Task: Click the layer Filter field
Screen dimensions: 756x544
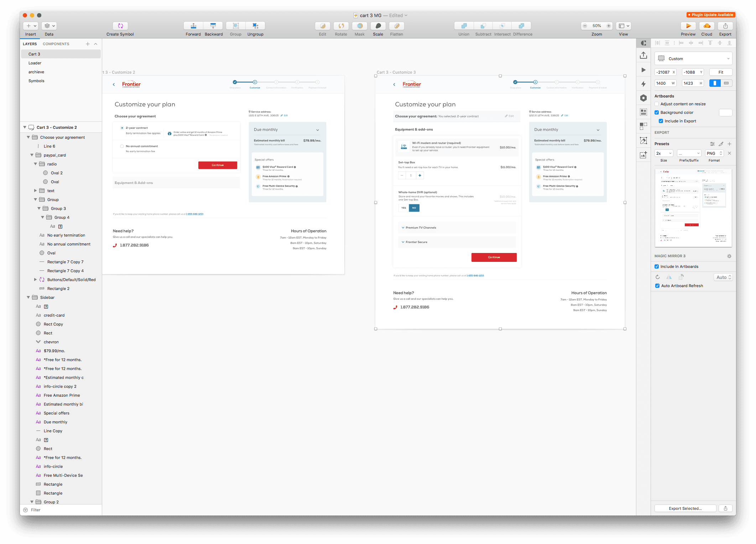Action: (61, 510)
